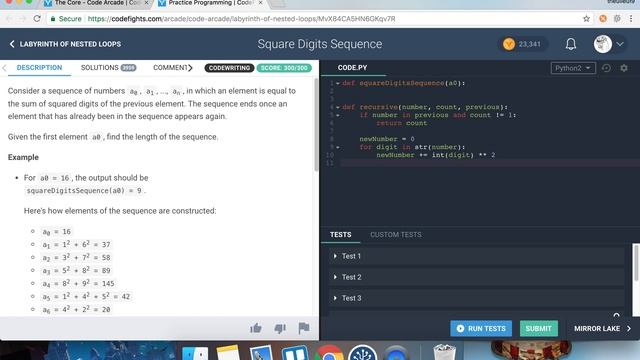Close The Core - Code Arcade browser tab

point(146,3)
